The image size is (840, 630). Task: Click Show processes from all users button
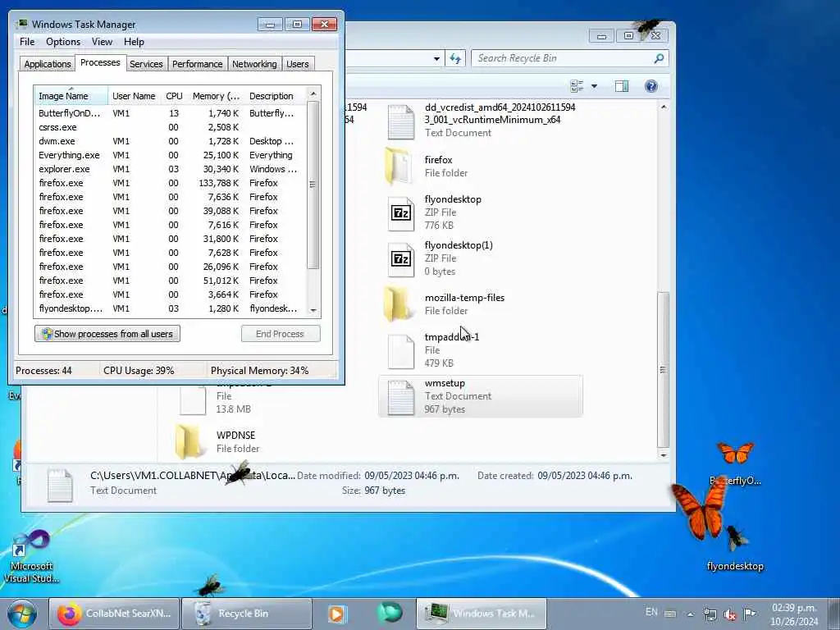tap(107, 334)
